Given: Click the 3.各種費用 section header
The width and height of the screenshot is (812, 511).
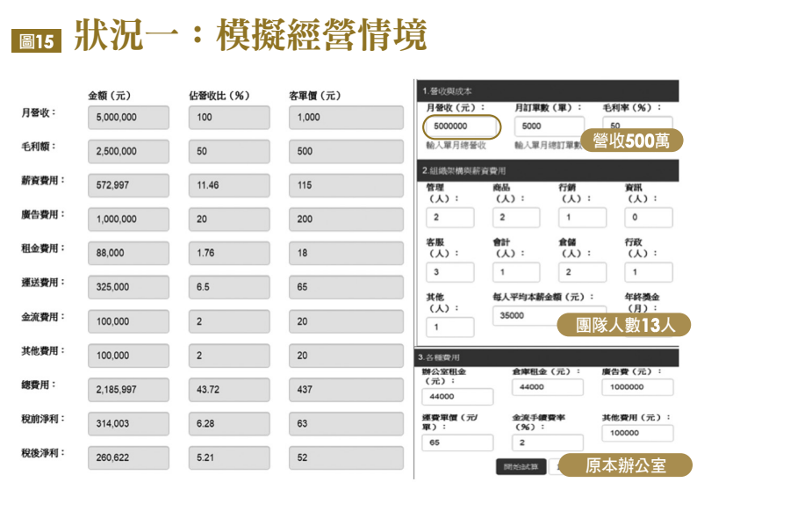Looking at the screenshot, I should [548, 357].
